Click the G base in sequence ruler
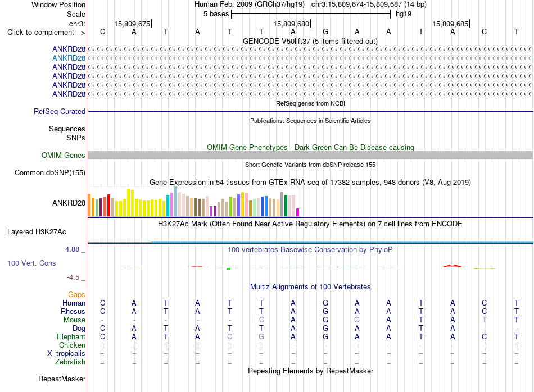 (x=325, y=32)
